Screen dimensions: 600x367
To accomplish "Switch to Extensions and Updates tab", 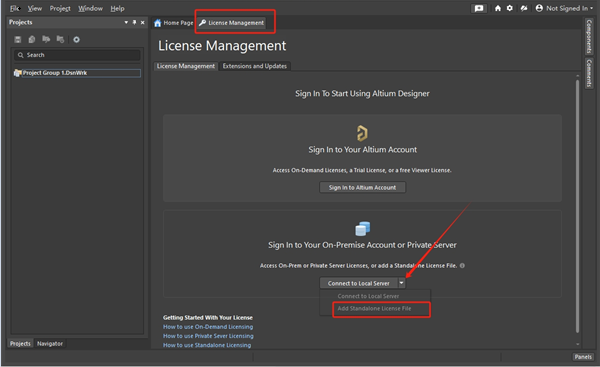I will (x=254, y=66).
